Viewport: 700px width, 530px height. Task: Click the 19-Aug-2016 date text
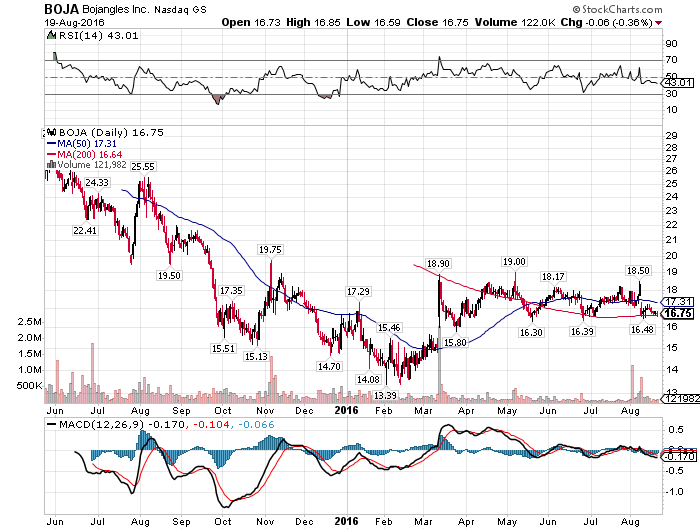75,22
